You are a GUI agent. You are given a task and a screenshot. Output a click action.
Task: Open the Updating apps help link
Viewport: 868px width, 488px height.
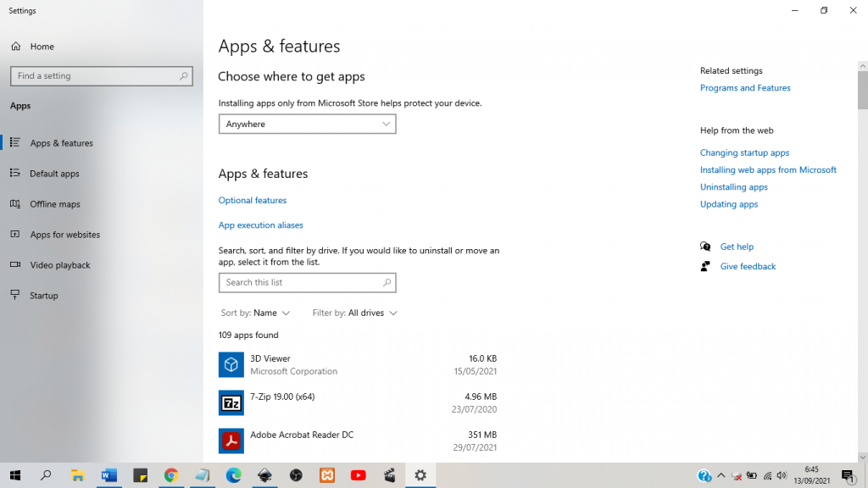729,204
